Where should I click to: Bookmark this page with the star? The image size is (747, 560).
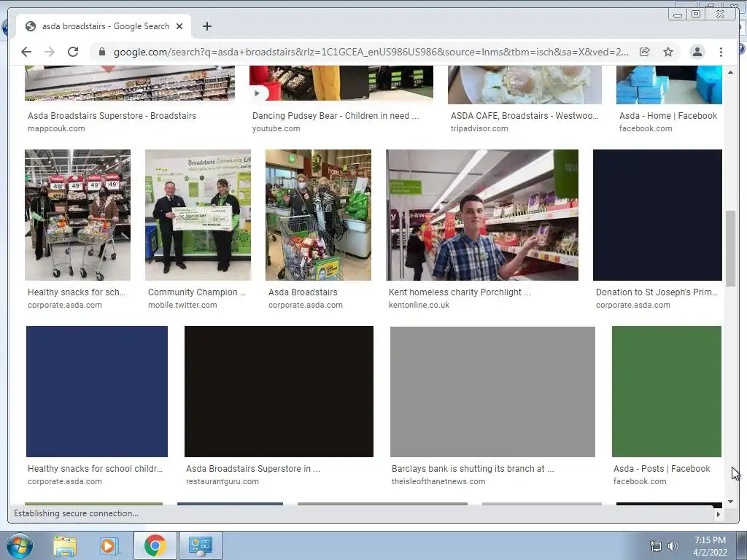[x=668, y=52]
